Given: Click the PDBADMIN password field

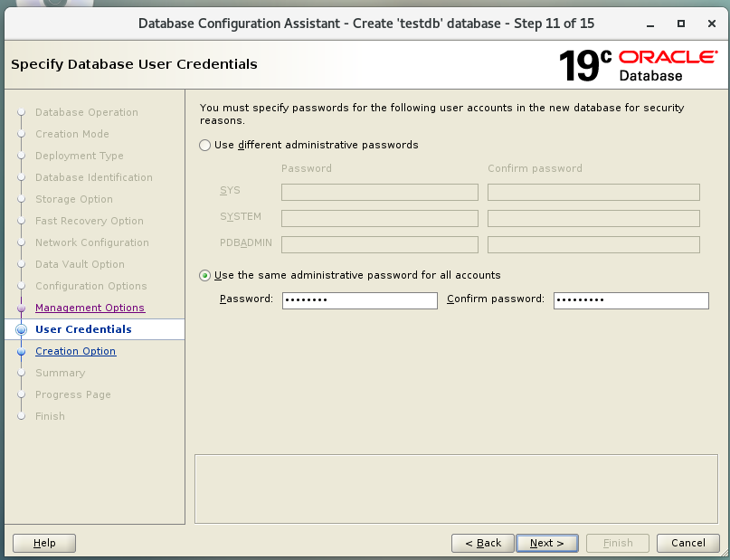Looking at the screenshot, I should (379, 244).
